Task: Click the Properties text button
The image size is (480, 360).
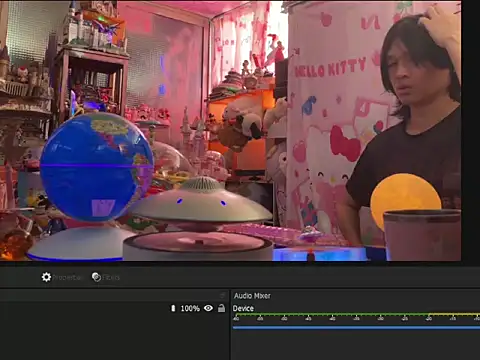Action: click(x=67, y=277)
